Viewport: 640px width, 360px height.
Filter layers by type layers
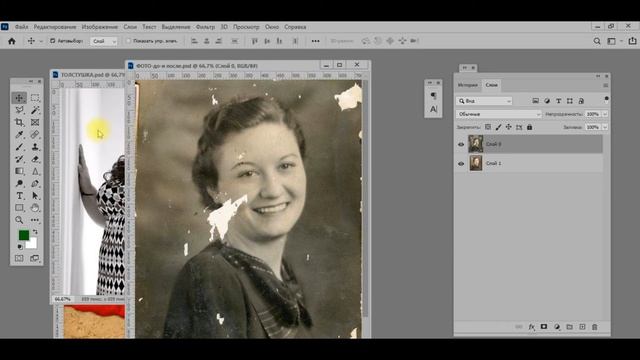tap(558, 101)
